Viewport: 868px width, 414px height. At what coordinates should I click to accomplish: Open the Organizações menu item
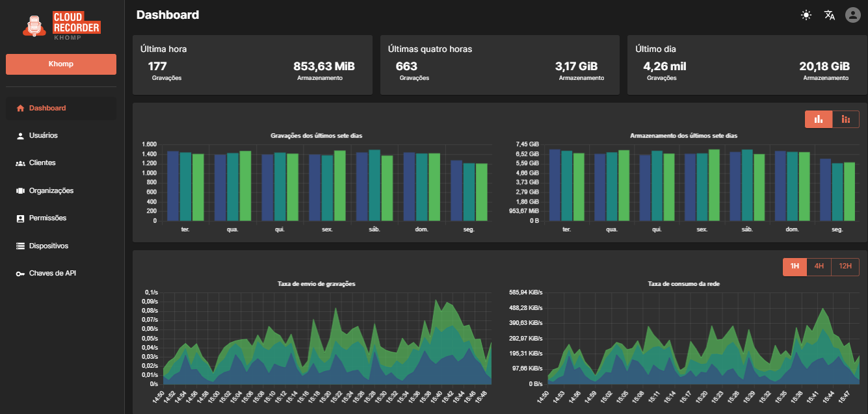51,191
